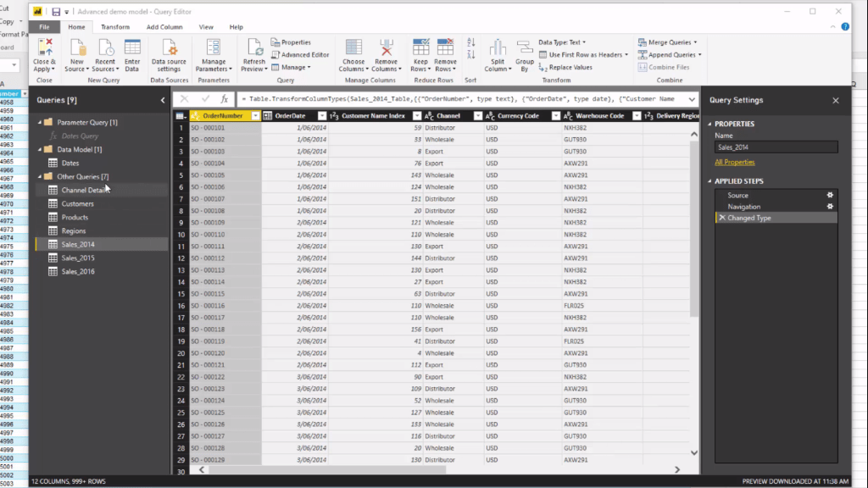Click the horizontal scrollbar right arrow

click(x=677, y=469)
